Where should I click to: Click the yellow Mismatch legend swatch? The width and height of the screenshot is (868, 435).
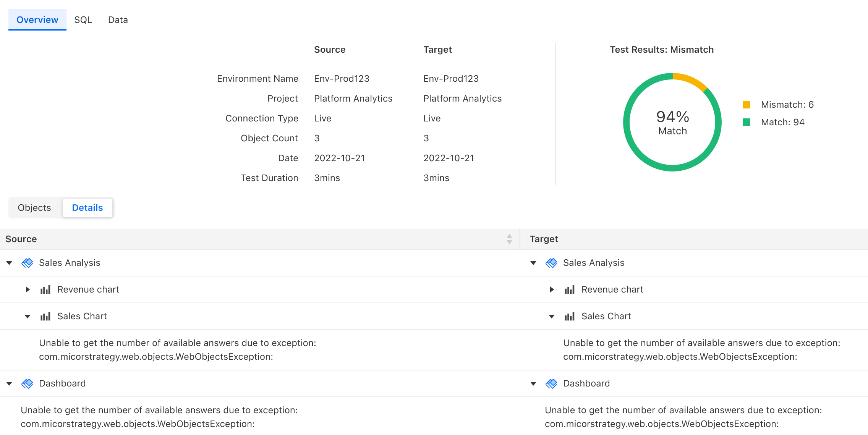[x=747, y=105]
